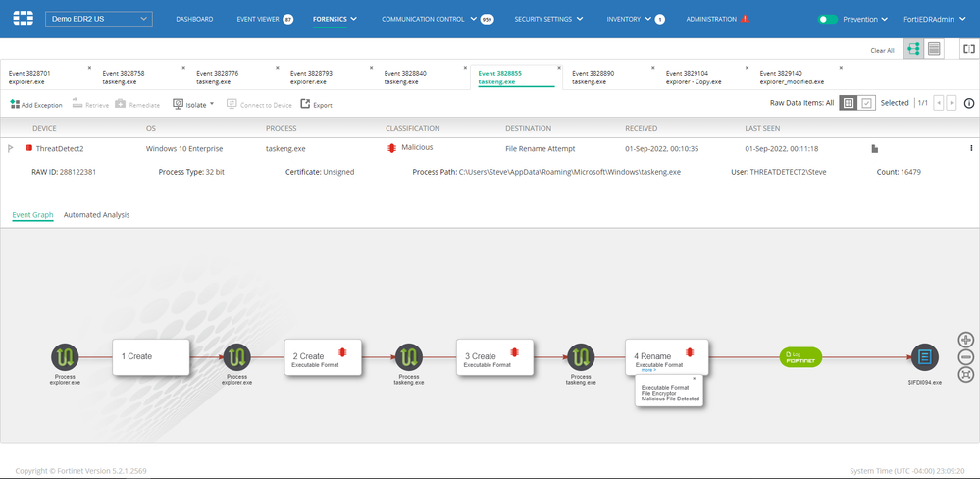Show only selected raw data items toggle
The image size is (980, 479).
tap(865, 103)
